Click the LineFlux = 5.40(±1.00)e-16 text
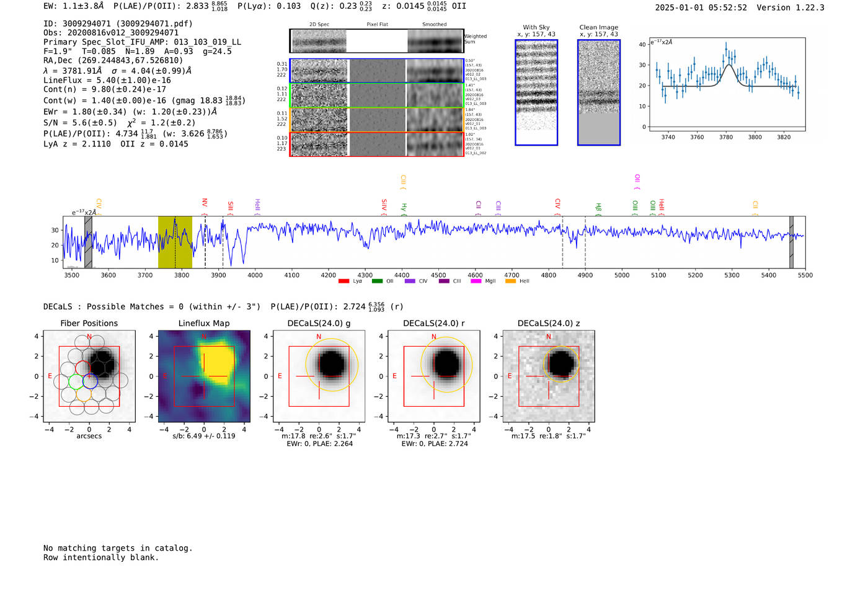Image resolution: width=868 pixels, height=591 pixels. point(107,81)
